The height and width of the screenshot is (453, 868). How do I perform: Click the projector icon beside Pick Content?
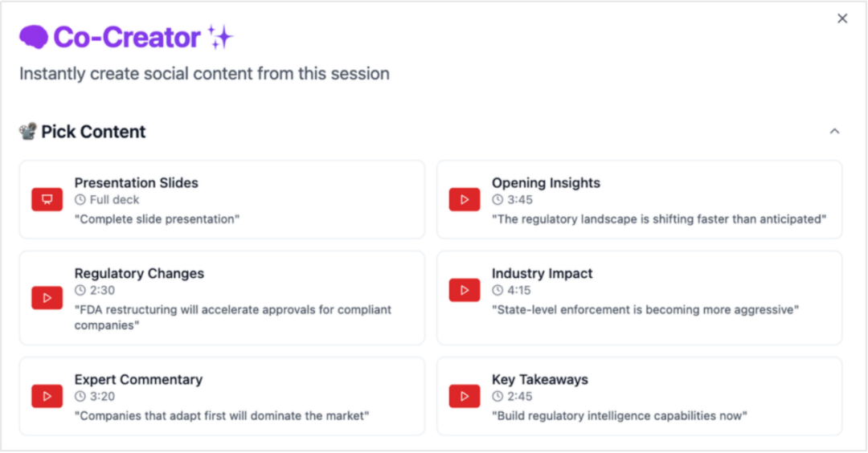click(x=28, y=132)
